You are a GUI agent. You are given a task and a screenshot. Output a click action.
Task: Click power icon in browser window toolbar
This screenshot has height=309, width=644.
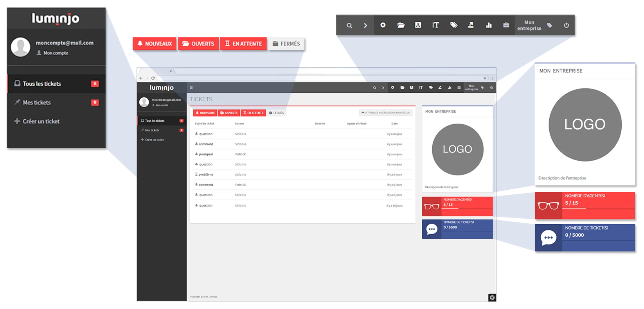click(491, 88)
